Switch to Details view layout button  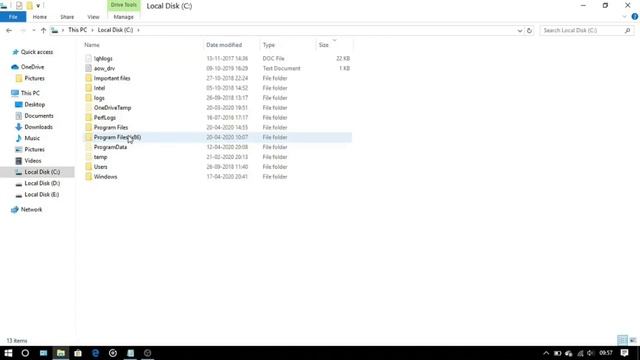[x=622, y=340]
